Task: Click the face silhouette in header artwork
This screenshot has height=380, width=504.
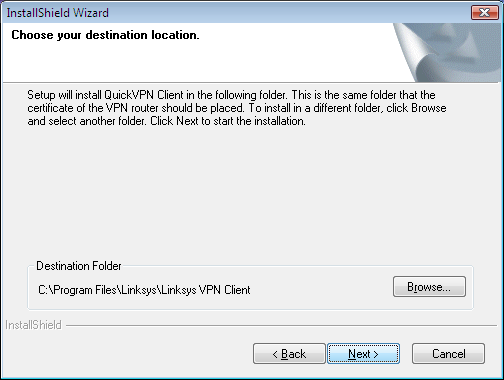Action: coord(467,50)
